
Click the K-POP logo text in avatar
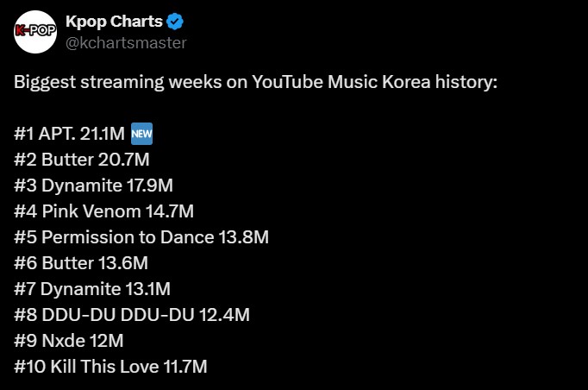35,30
